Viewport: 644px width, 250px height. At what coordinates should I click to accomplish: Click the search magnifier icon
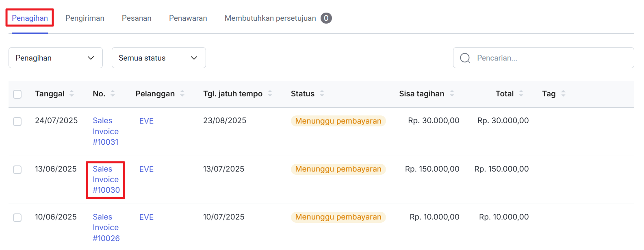[x=465, y=58]
